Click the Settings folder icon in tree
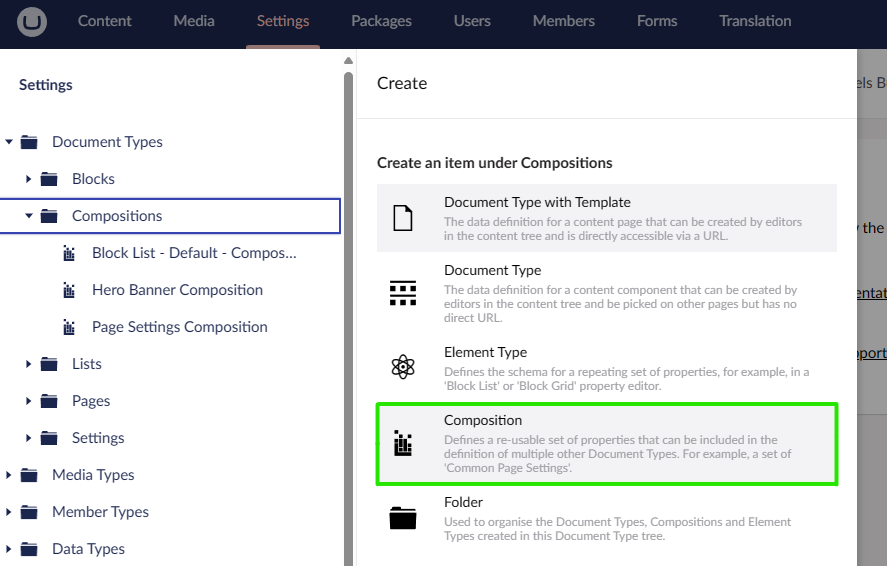This screenshot has height=566, width=887. click(x=49, y=438)
